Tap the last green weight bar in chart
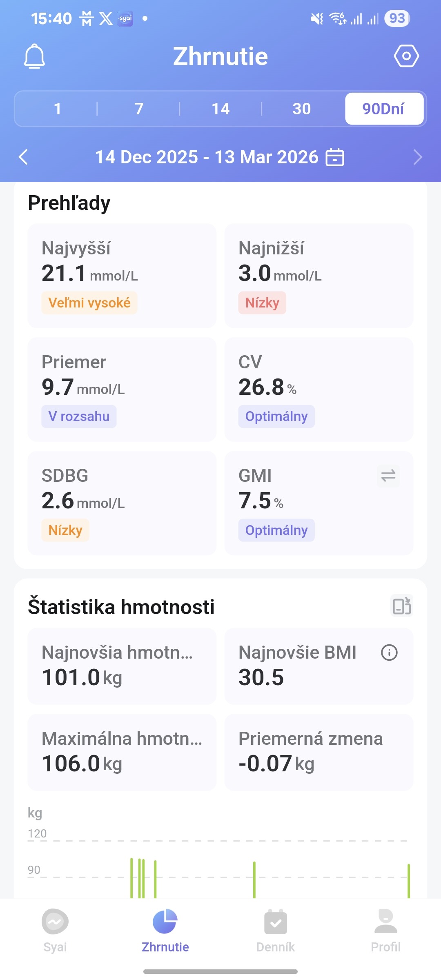 (x=408, y=881)
